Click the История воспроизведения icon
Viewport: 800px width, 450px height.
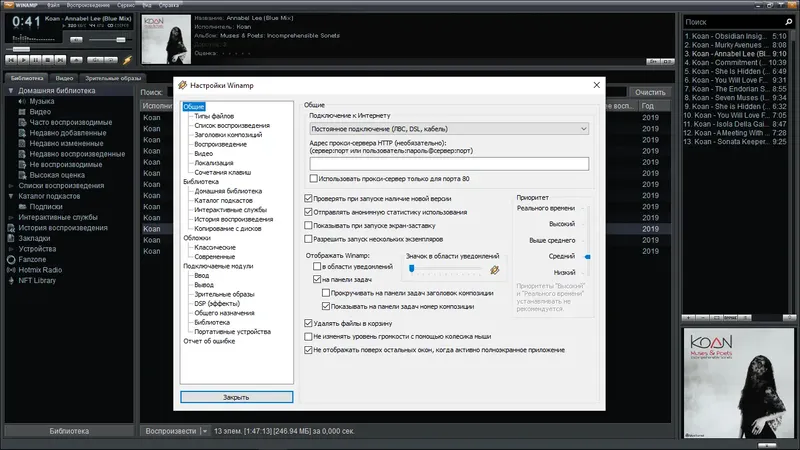click(11, 228)
